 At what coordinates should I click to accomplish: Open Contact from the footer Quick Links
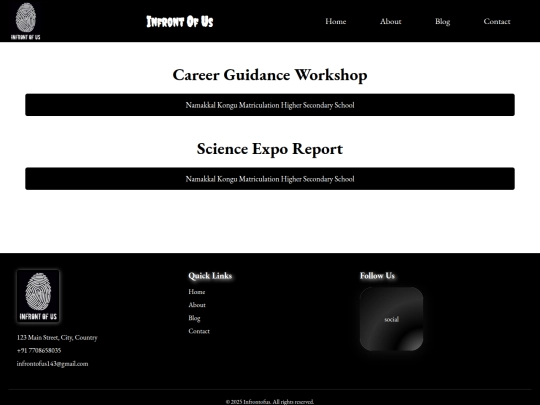point(199,331)
